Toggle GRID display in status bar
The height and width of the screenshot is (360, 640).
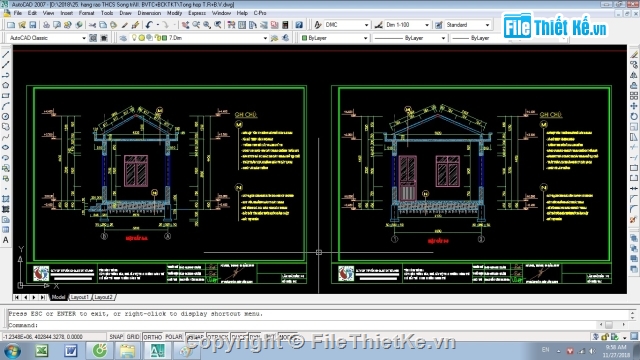133,337
